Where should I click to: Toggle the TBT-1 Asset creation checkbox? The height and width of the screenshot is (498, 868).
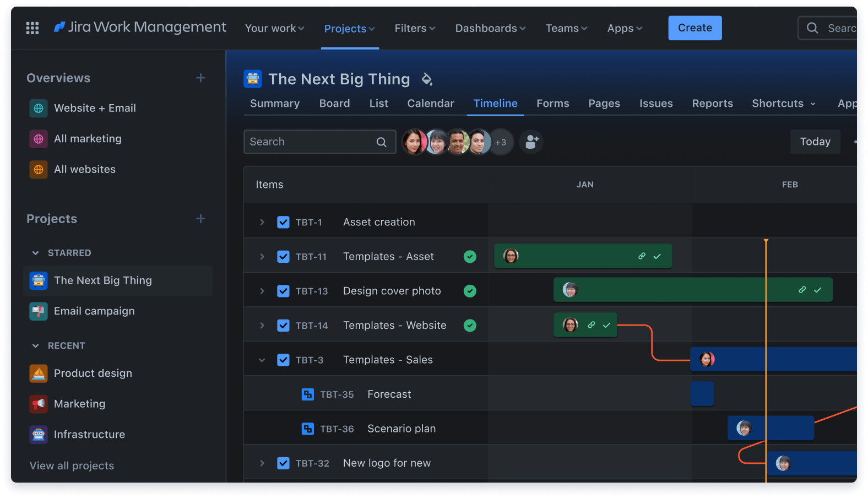283,222
